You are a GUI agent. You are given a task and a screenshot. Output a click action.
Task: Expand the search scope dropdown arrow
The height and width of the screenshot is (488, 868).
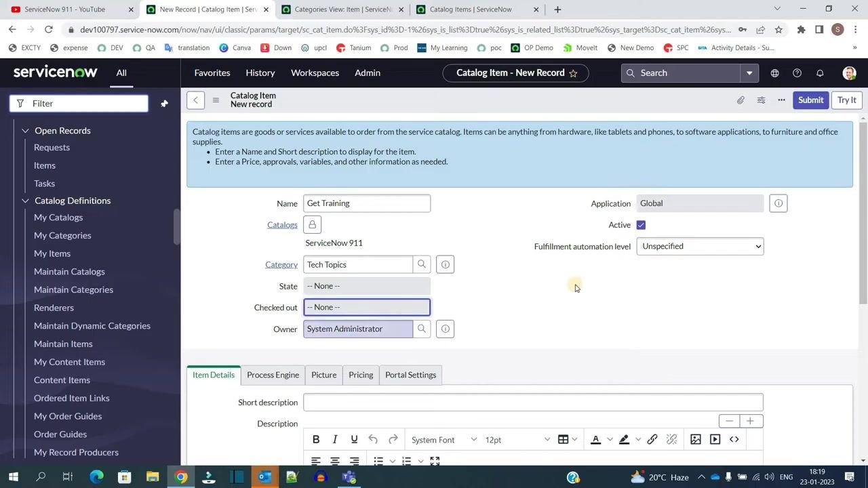tap(749, 73)
